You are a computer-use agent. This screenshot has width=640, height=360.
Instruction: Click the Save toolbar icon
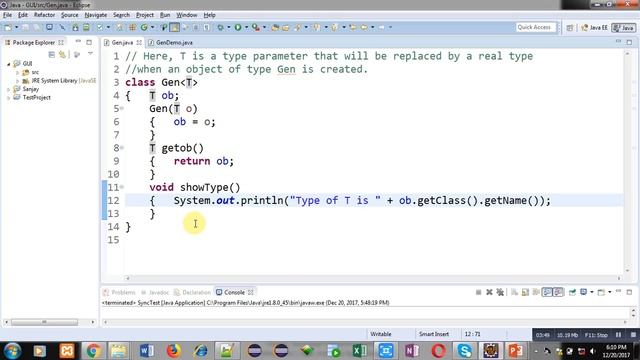(26, 27)
